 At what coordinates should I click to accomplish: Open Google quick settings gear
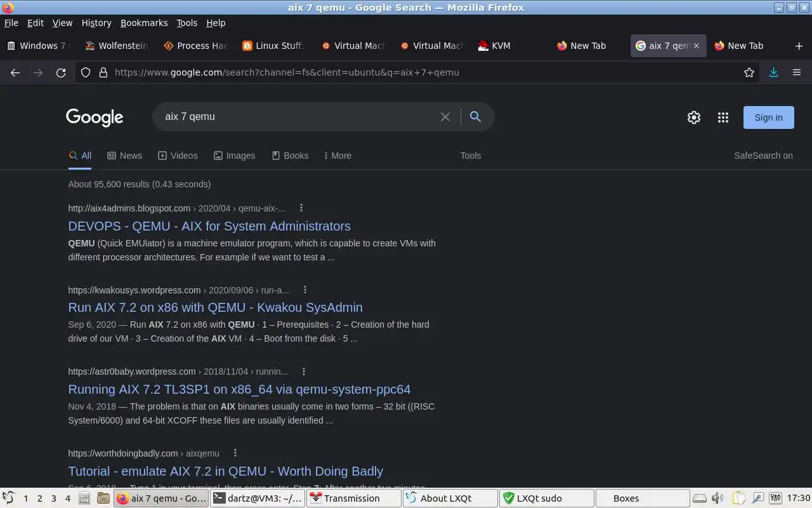[694, 117]
